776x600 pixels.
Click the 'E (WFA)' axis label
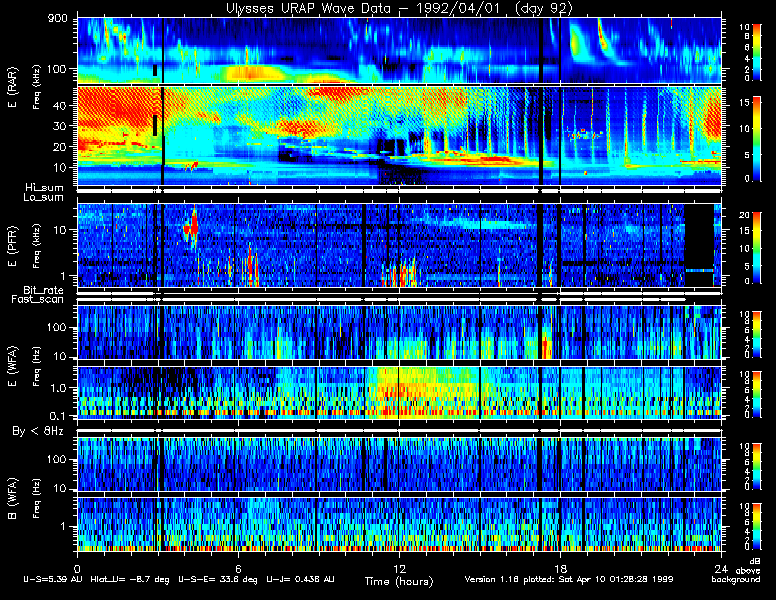coord(12,366)
